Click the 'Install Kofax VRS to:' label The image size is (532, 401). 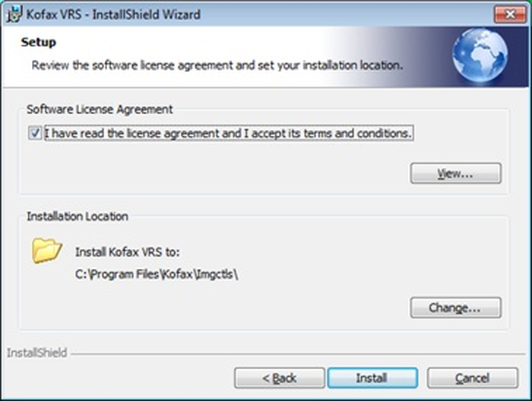point(127,252)
